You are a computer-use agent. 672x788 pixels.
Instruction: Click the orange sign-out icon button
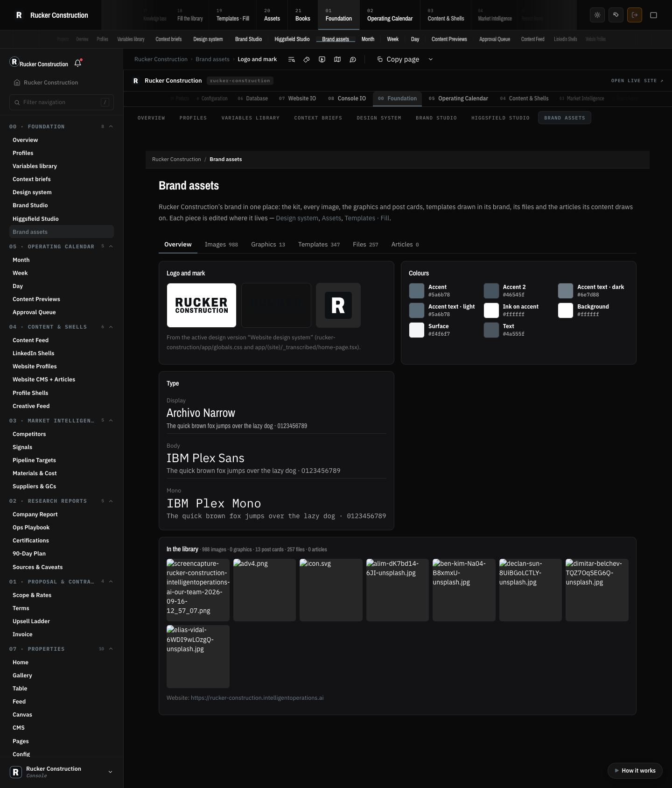[635, 15]
